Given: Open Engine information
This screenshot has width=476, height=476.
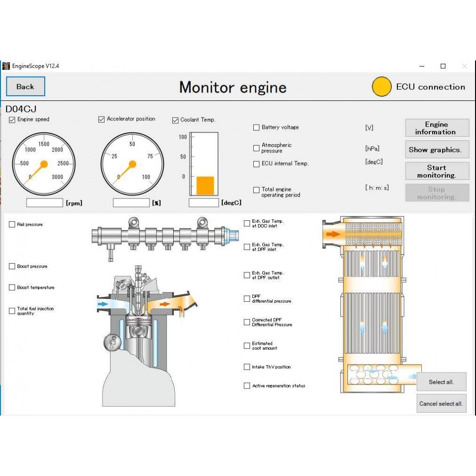Looking at the screenshot, I should point(437,128).
